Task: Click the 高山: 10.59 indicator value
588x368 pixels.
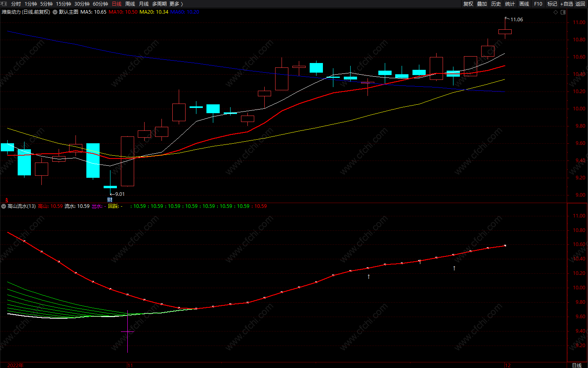Action: click(x=50, y=206)
